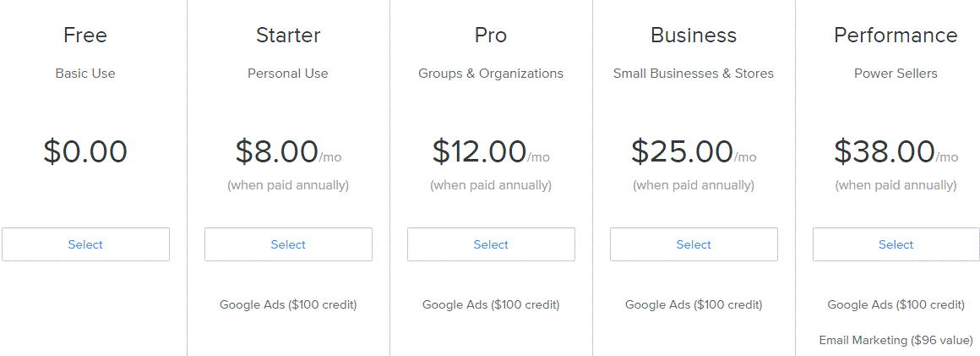Click the $0.00 Free price
The image size is (980, 356).
85,151
